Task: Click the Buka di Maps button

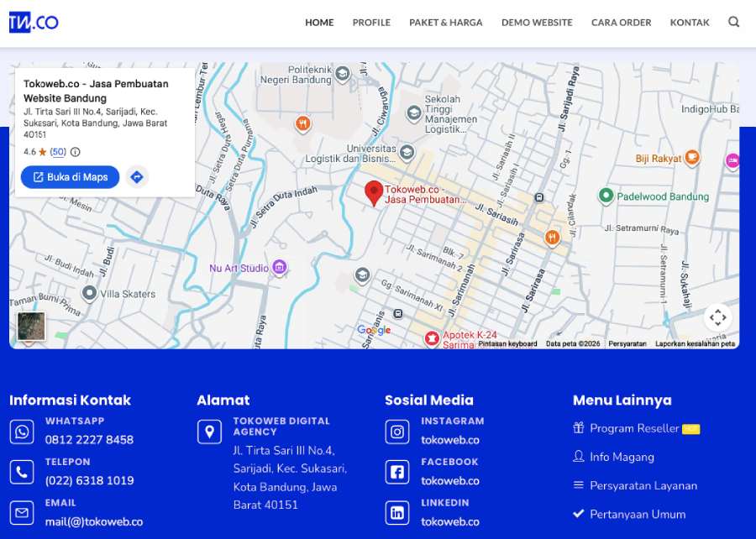Action: tap(70, 177)
